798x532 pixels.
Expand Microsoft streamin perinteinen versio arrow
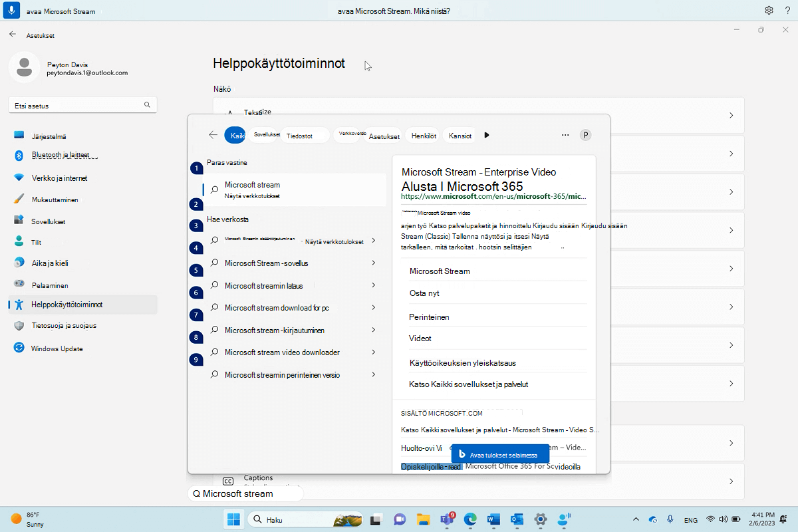point(374,374)
